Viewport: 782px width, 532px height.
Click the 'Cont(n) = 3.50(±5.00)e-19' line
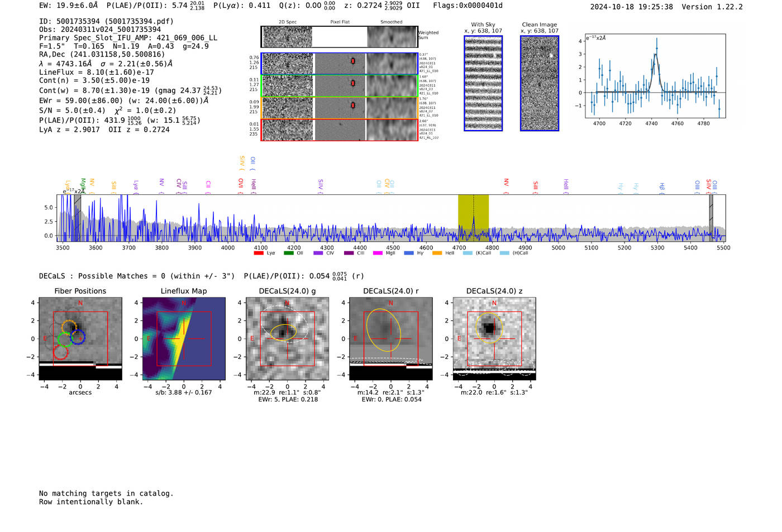click(94, 80)
